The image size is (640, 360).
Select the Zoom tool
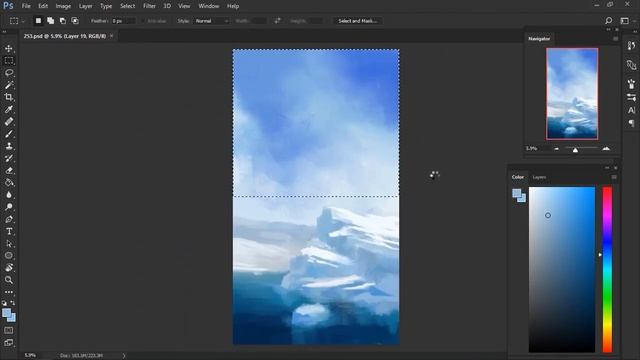pyautogui.click(x=9, y=280)
